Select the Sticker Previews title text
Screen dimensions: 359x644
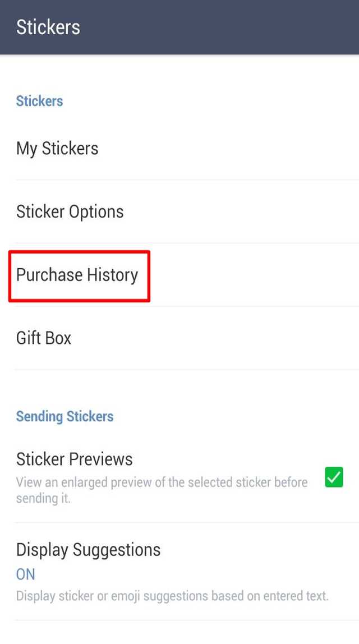click(x=75, y=459)
